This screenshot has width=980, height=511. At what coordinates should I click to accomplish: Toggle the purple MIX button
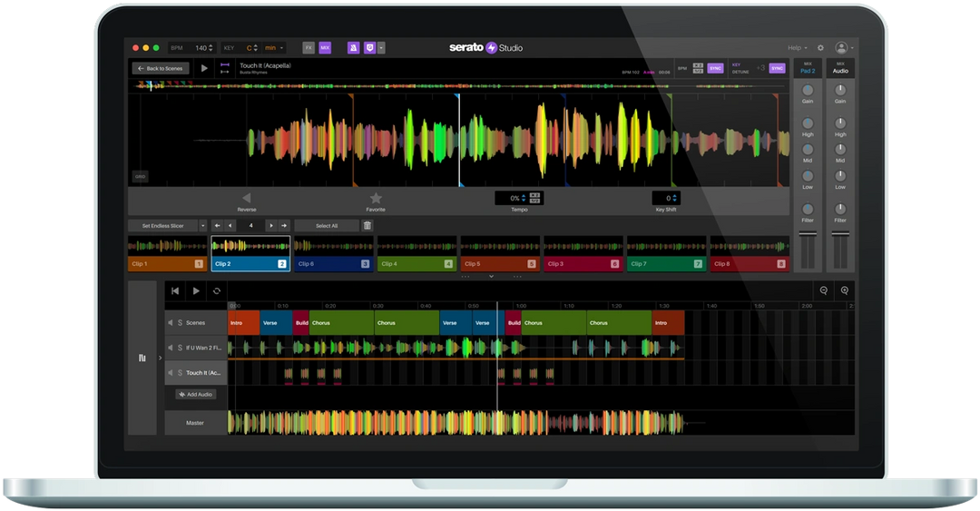(x=325, y=47)
